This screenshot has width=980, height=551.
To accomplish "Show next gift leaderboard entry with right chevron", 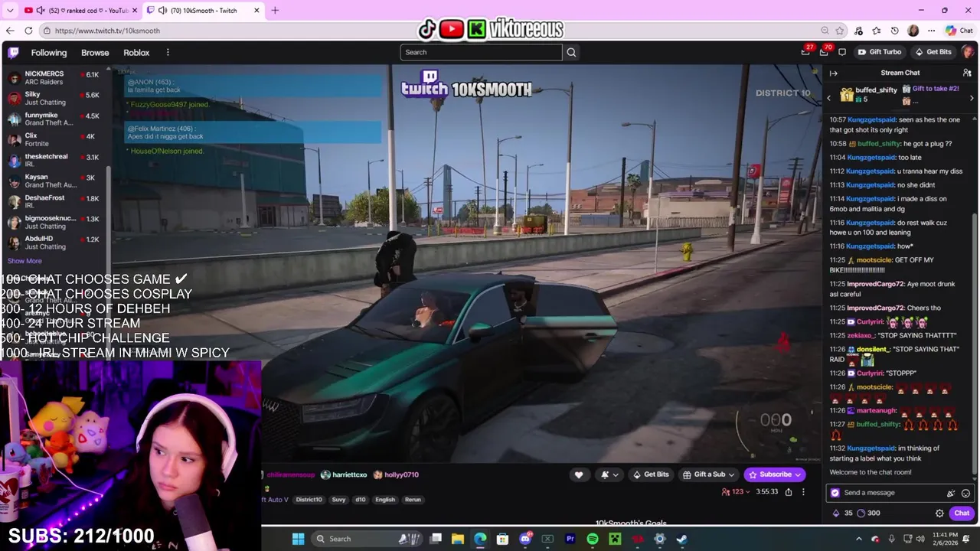I will click(972, 98).
